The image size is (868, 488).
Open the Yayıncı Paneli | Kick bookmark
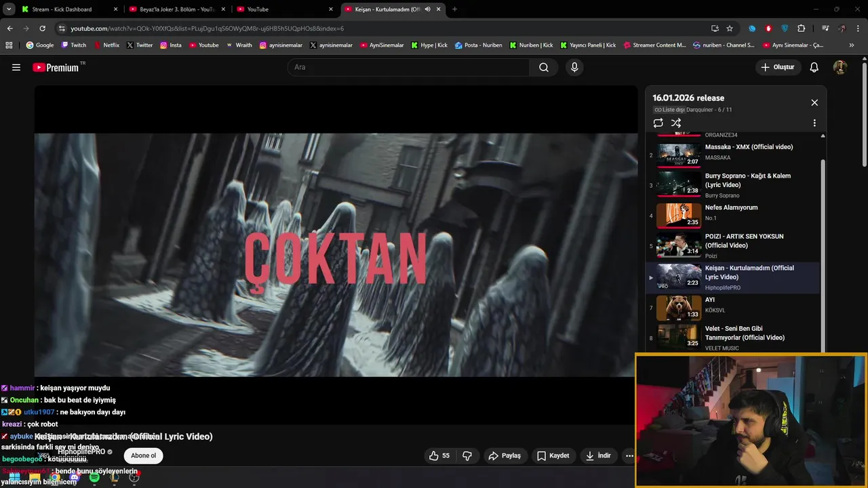(x=587, y=45)
